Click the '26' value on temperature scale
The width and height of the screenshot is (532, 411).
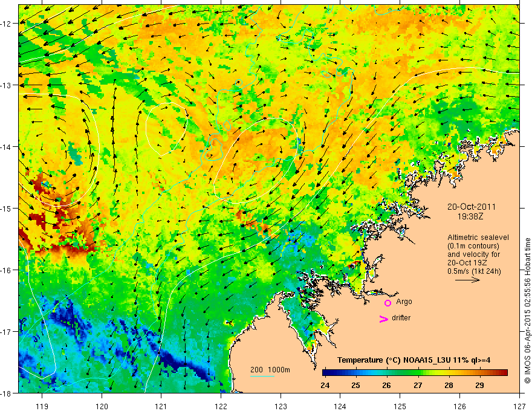click(x=386, y=386)
